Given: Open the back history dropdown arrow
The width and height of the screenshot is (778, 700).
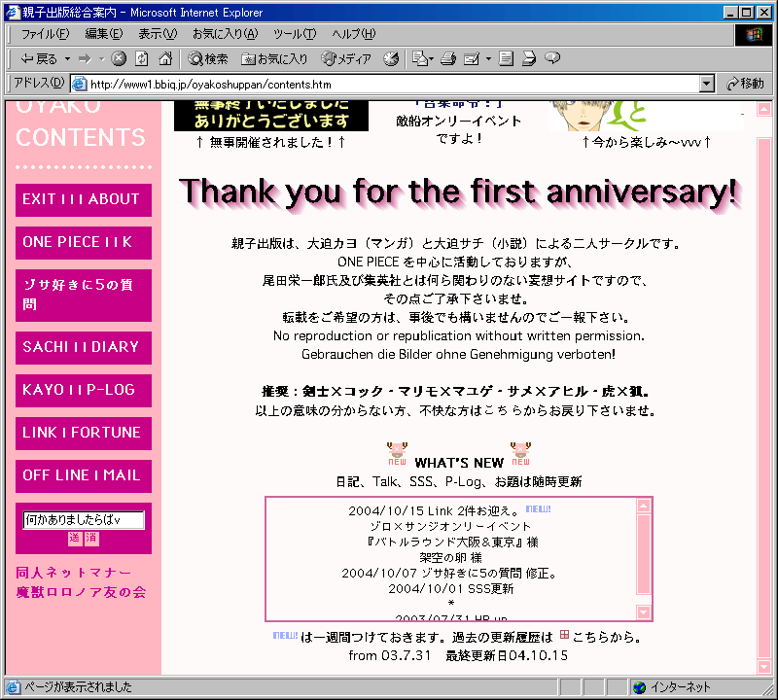Looking at the screenshot, I should coord(67,59).
